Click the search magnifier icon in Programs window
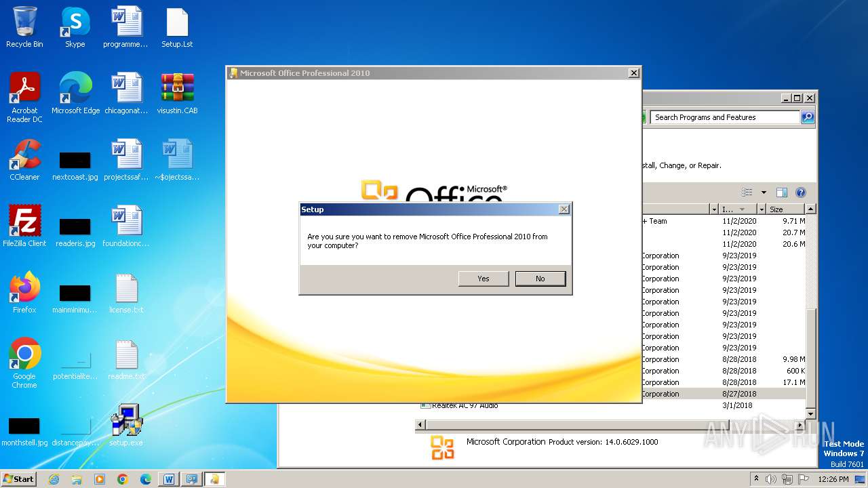868x488 pixels. click(807, 117)
